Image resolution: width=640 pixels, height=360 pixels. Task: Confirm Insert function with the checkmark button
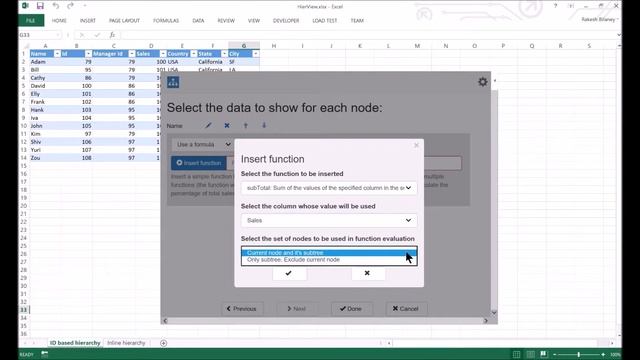point(289,273)
